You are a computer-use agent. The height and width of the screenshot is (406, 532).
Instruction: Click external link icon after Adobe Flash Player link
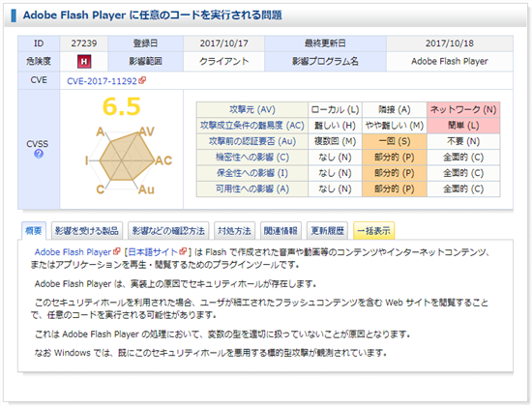(117, 251)
